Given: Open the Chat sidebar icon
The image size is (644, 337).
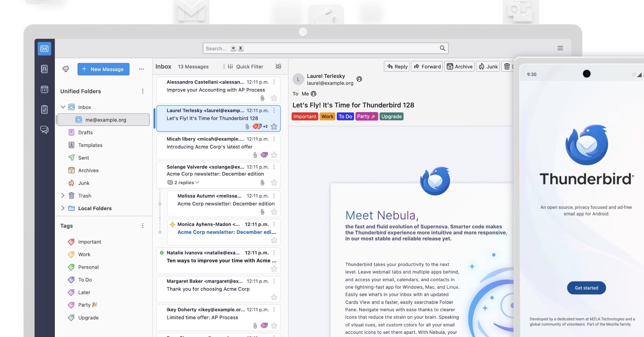Looking at the screenshot, I should 44,130.
